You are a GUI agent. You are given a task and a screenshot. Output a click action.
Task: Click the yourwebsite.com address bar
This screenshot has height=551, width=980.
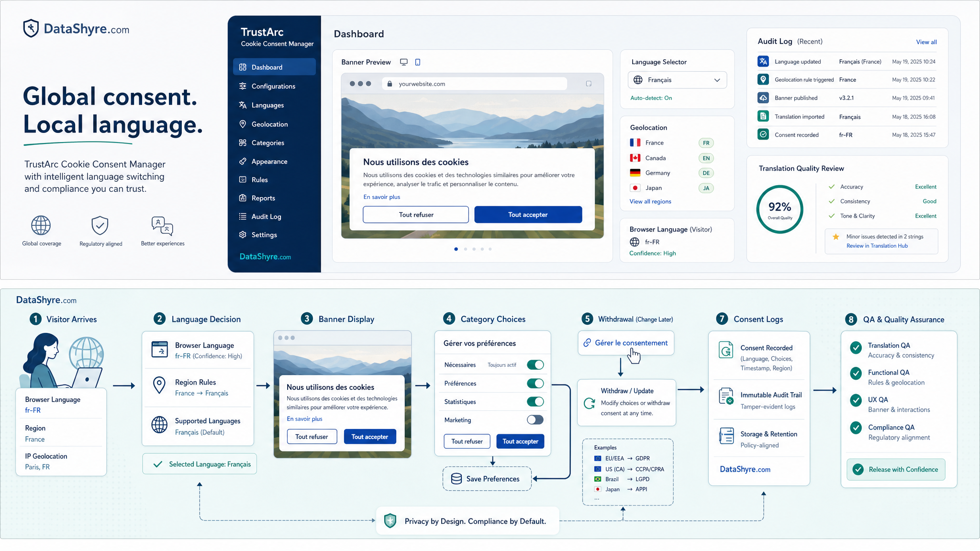click(475, 84)
